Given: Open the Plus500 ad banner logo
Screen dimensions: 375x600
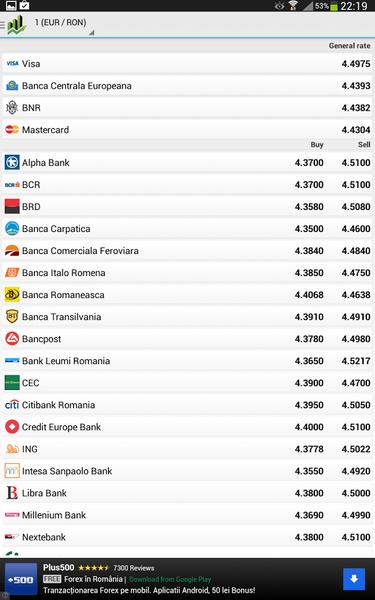Looking at the screenshot, I should pos(21,579).
